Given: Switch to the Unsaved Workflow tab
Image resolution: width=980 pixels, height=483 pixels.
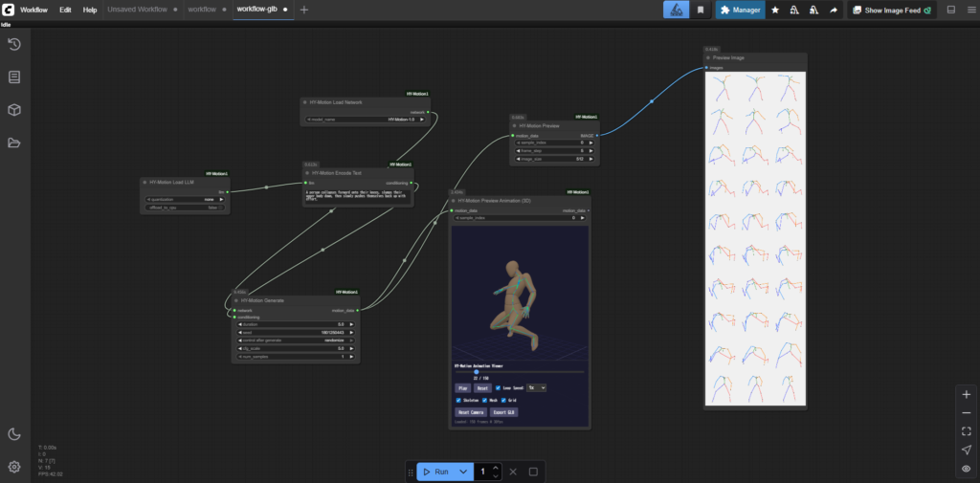Looking at the screenshot, I should point(136,10).
